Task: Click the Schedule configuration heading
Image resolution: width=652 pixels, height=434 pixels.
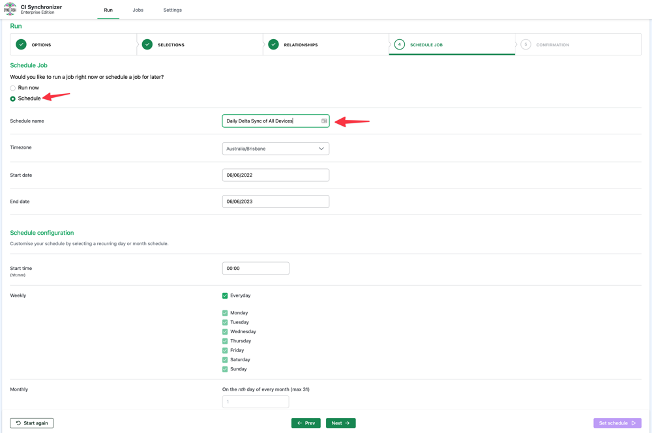Action: point(42,233)
